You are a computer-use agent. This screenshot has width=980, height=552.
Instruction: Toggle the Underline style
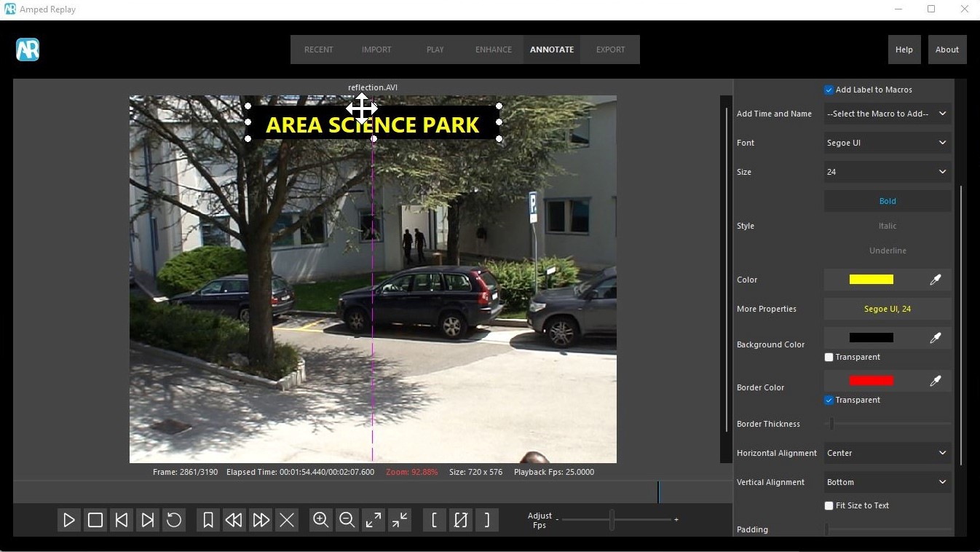point(888,251)
